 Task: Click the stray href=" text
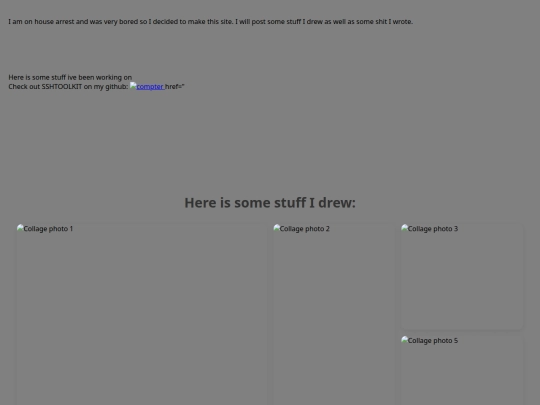click(175, 87)
